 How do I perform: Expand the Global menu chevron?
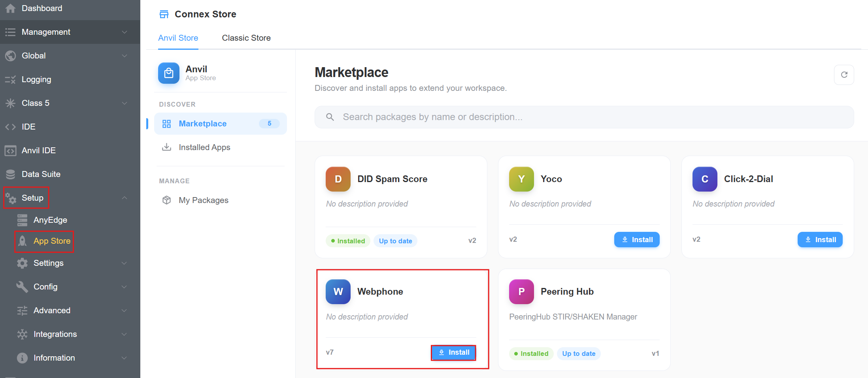(125, 56)
